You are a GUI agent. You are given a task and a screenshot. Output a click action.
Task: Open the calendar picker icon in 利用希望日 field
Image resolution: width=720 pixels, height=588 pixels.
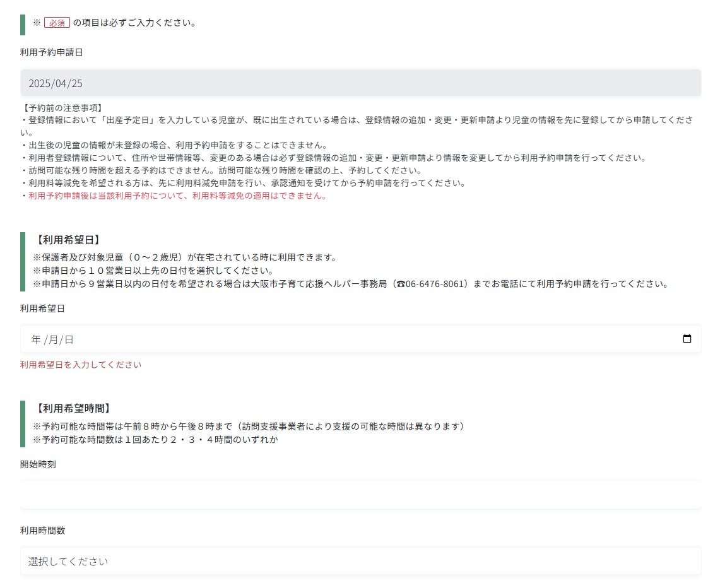tap(687, 339)
